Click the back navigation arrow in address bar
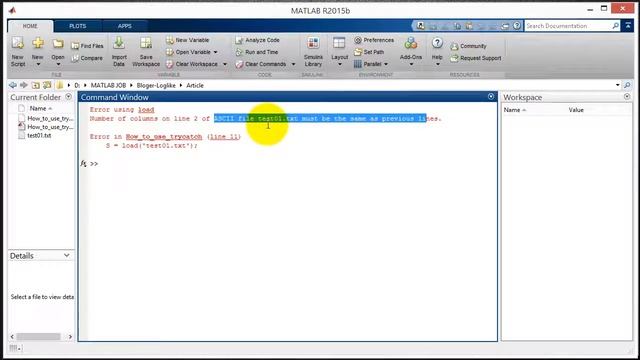The image size is (640, 360). [13, 85]
